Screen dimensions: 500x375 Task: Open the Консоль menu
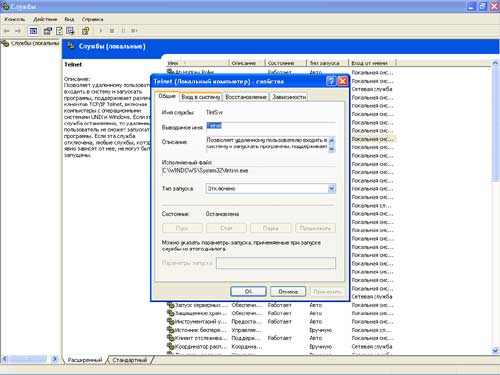(15, 19)
